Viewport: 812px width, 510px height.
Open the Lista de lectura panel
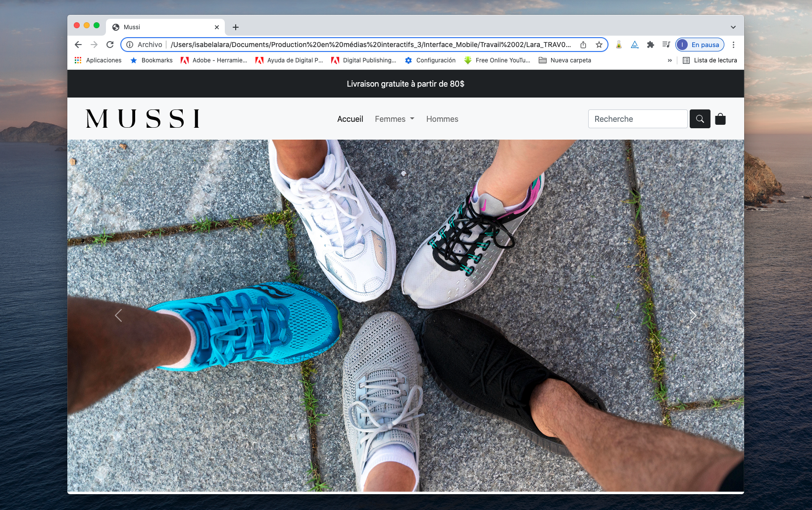[x=710, y=60]
